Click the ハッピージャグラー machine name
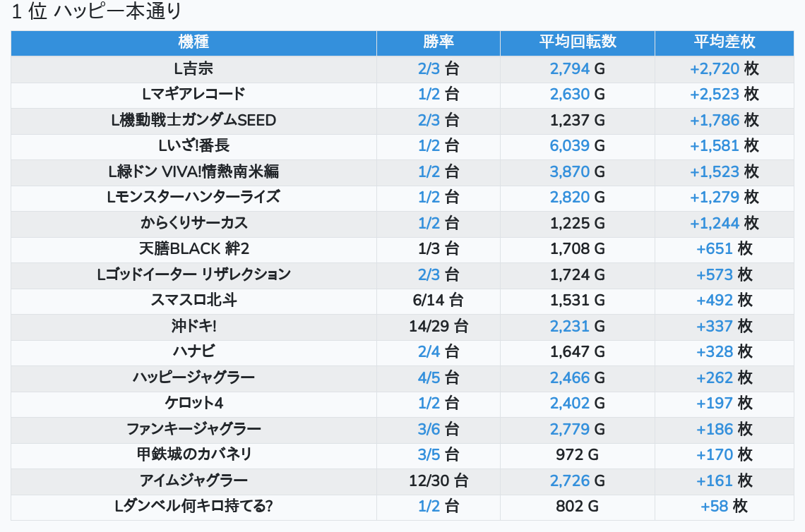 tap(193, 377)
